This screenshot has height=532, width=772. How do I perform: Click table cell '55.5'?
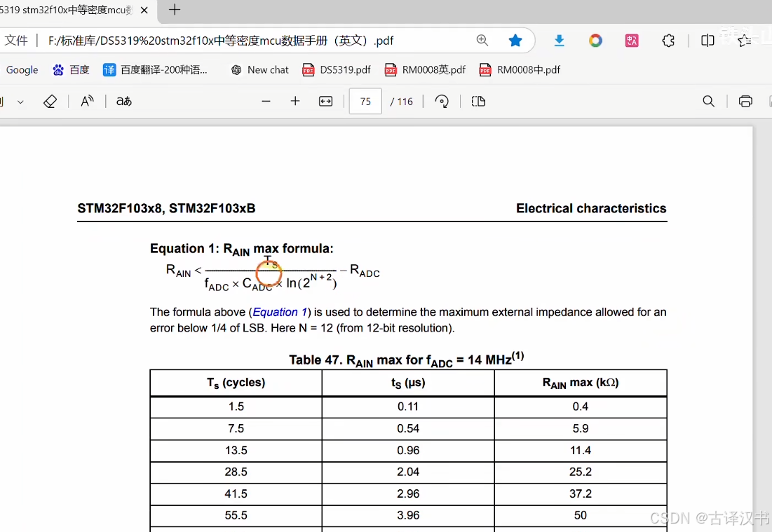click(236, 515)
